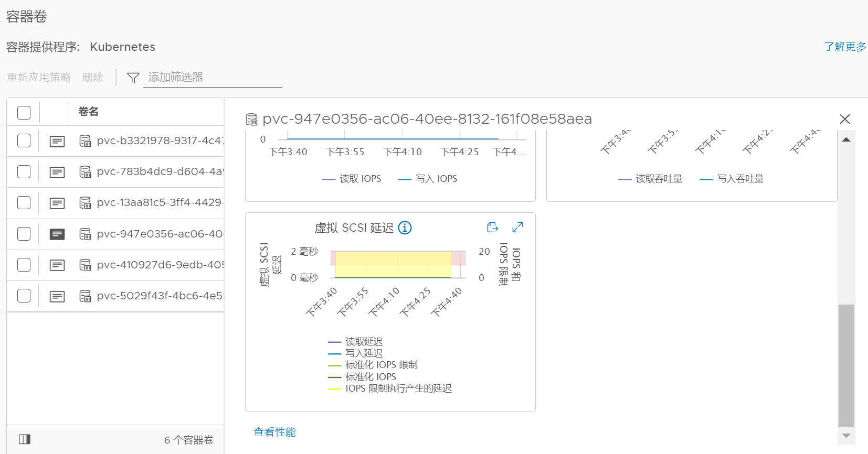Open details icon for pvc-783b4dc9 volume

coord(57,172)
